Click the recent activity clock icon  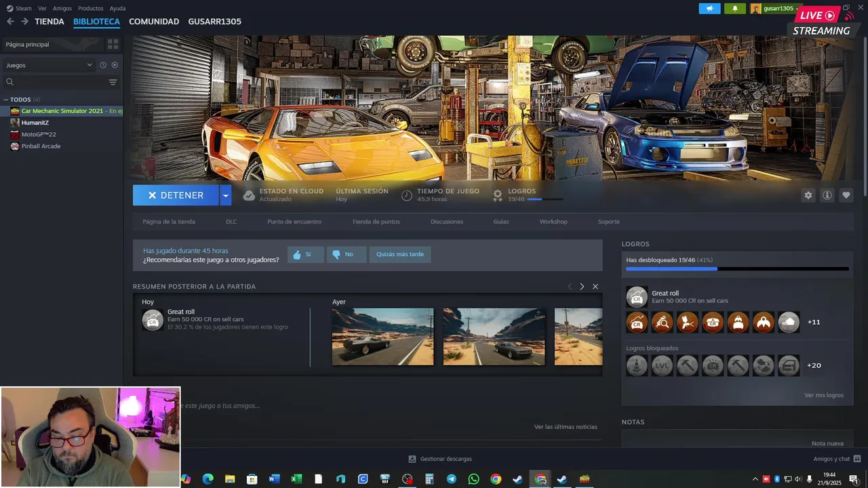[103, 65]
